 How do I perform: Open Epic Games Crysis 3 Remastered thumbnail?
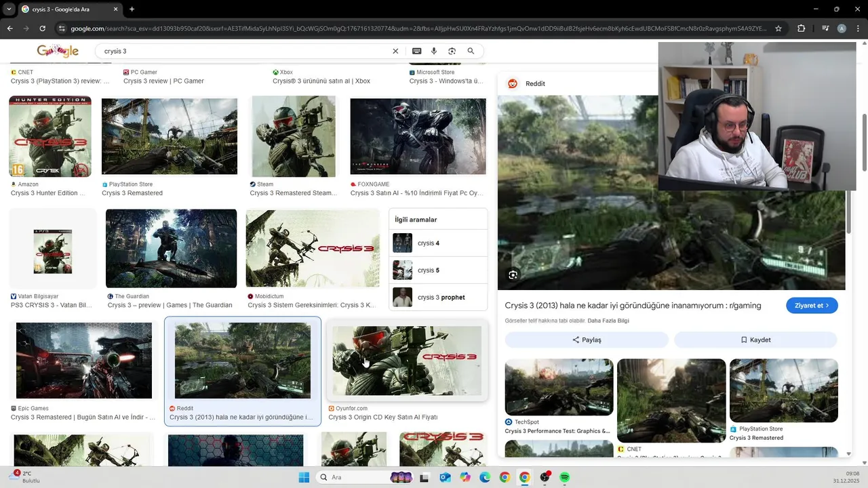[x=84, y=360]
